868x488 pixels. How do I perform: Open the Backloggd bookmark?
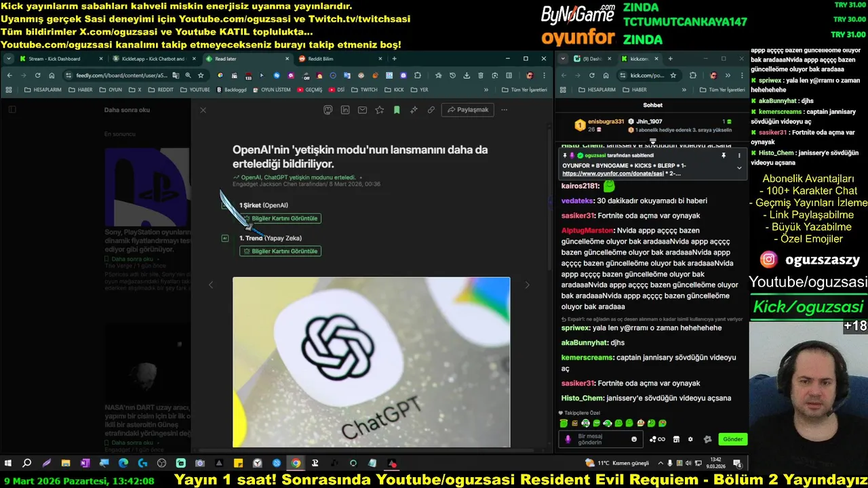pos(231,89)
